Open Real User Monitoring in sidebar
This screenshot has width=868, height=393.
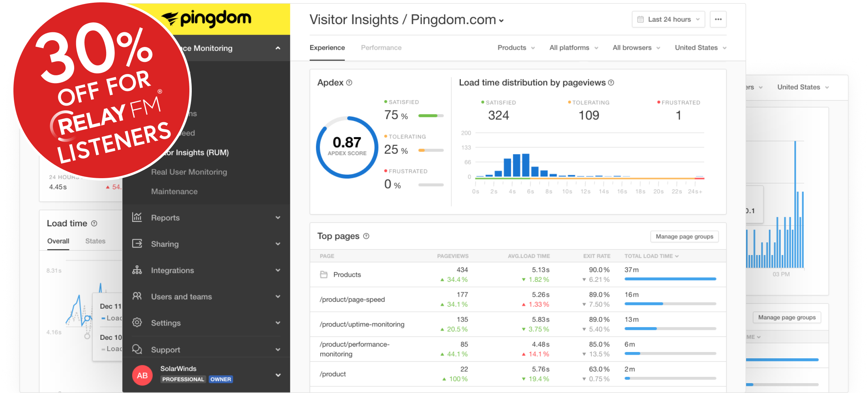point(189,172)
